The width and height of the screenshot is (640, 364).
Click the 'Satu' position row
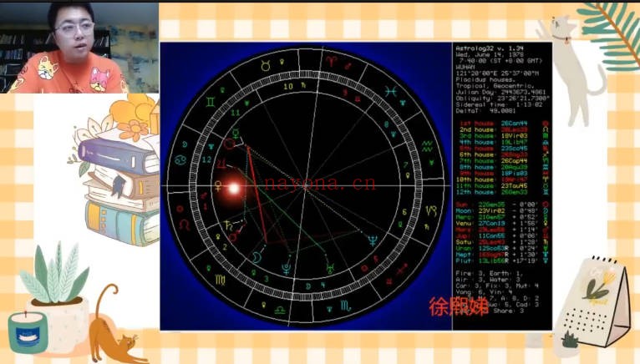[502, 242]
